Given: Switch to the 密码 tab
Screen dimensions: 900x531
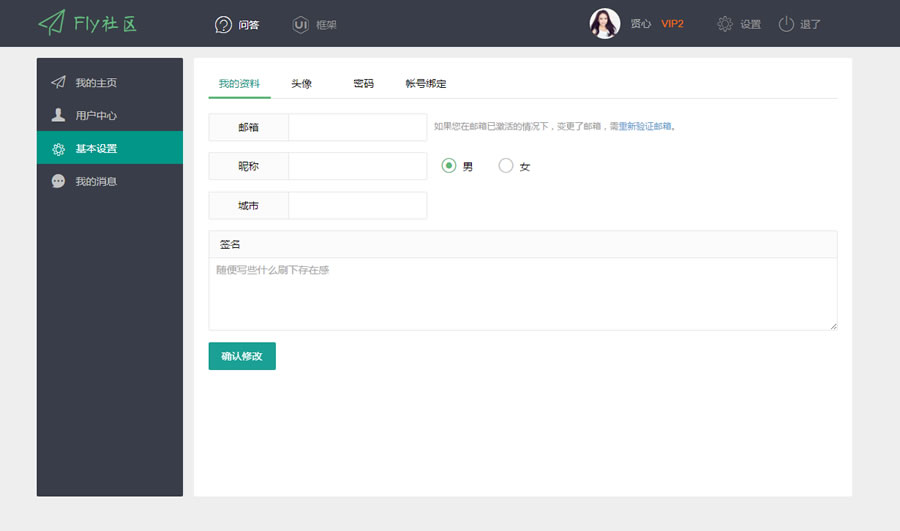Looking at the screenshot, I should pos(363,84).
